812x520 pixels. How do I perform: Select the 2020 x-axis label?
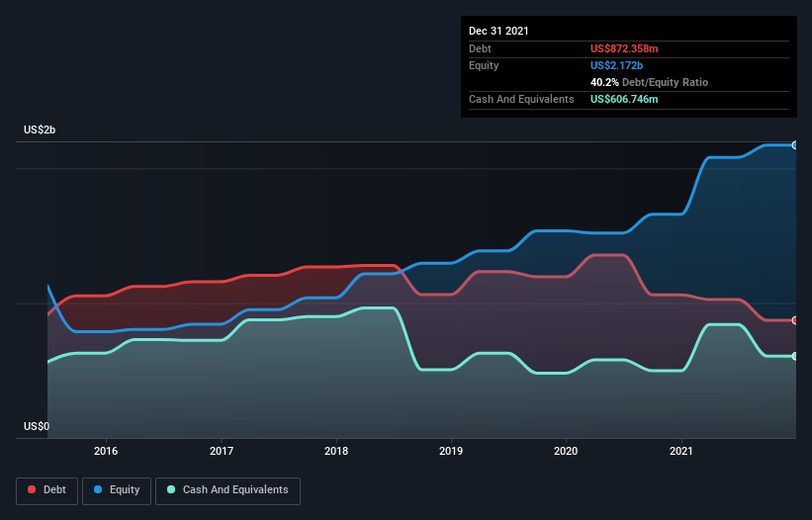coord(566,451)
